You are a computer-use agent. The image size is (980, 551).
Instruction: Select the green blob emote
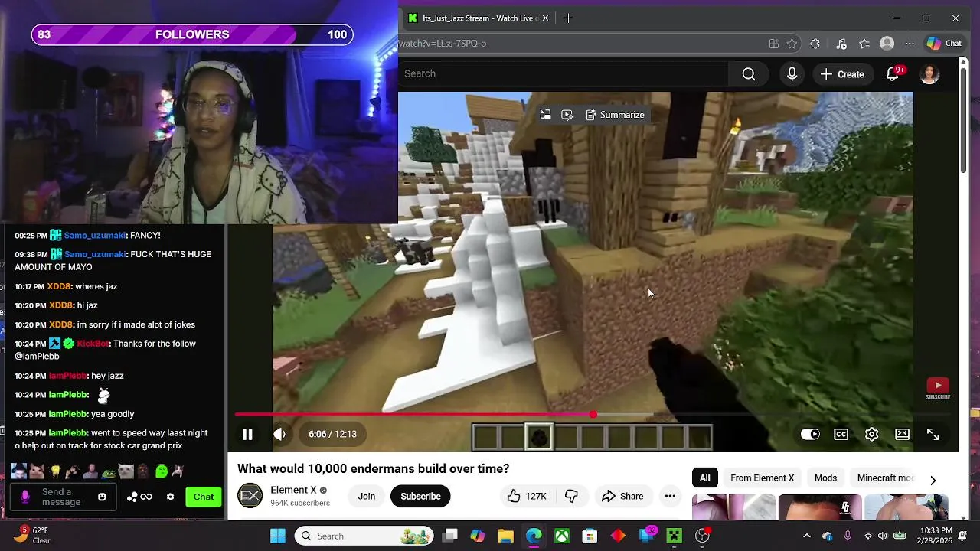pyautogui.click(x=162, y=471)
